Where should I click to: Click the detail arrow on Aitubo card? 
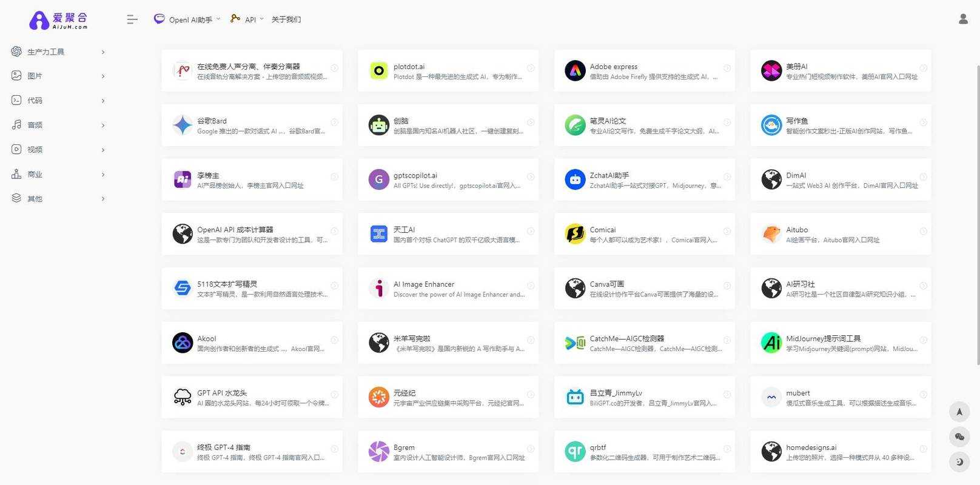[x=923, y=231]
